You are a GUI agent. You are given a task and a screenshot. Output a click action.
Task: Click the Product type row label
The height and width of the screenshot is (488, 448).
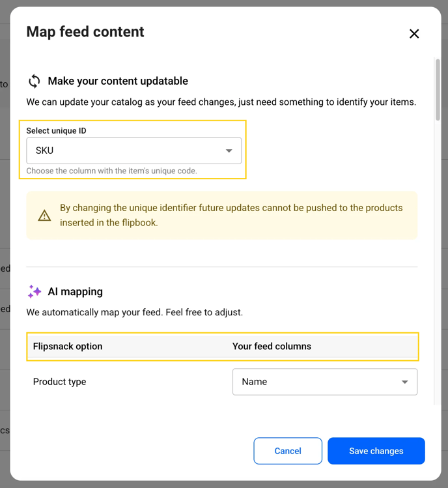point(59,382)
